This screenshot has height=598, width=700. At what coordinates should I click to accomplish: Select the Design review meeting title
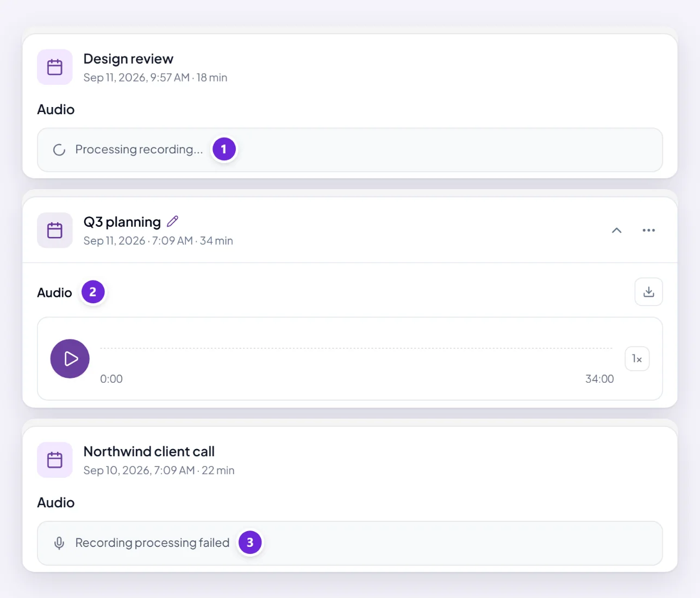tap(128, 59)
